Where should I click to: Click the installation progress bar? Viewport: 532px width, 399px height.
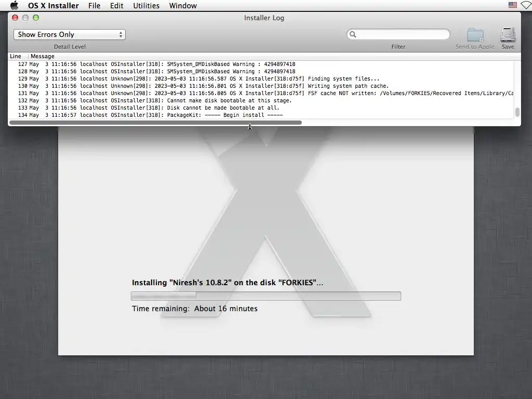pos(266,296)
